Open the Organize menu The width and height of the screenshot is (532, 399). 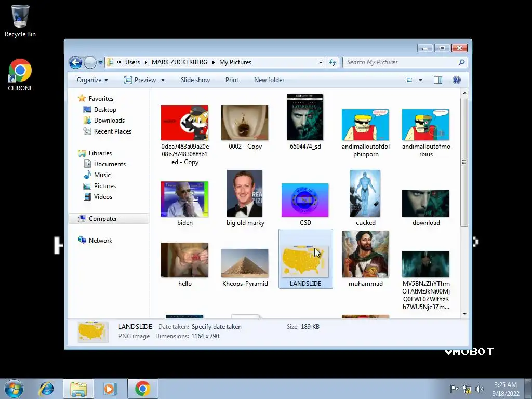coord(92,80)
